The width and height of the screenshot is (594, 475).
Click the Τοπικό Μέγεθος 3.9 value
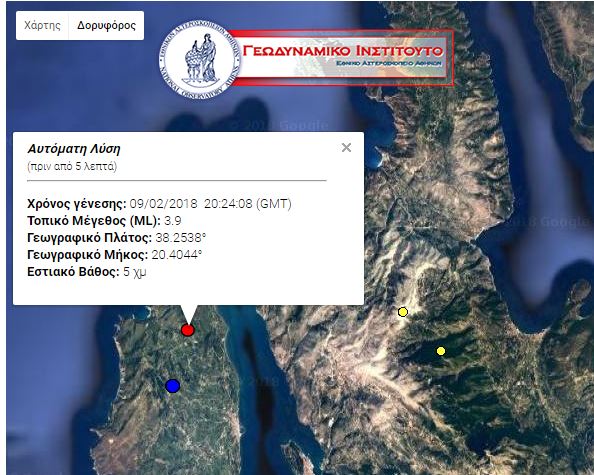[x=173, y=221]
